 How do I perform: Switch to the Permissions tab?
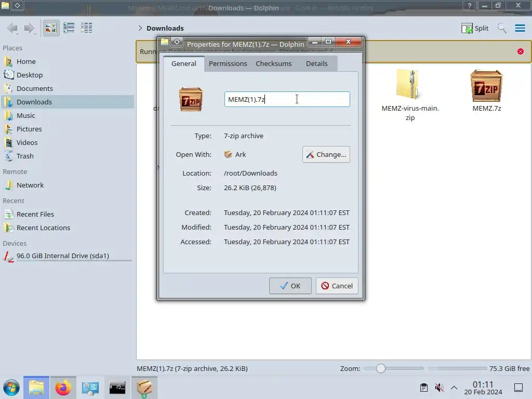pos(228,64)
